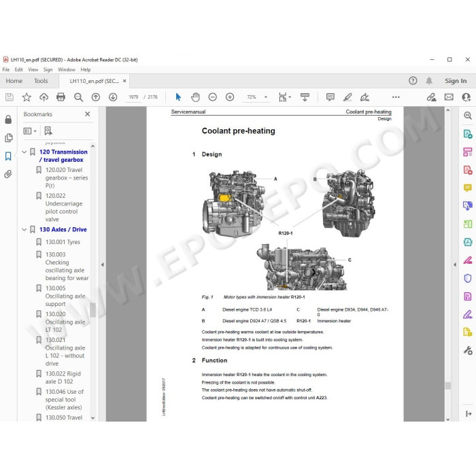Open the Window menu
Image resolution: width=476 pixels, height=476 pixels.
[x=67, y=69]
